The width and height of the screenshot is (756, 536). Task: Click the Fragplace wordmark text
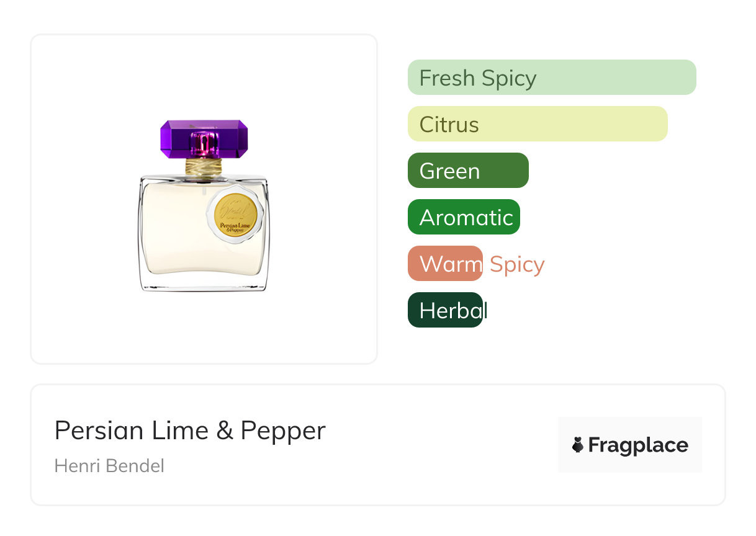[638, 445]
